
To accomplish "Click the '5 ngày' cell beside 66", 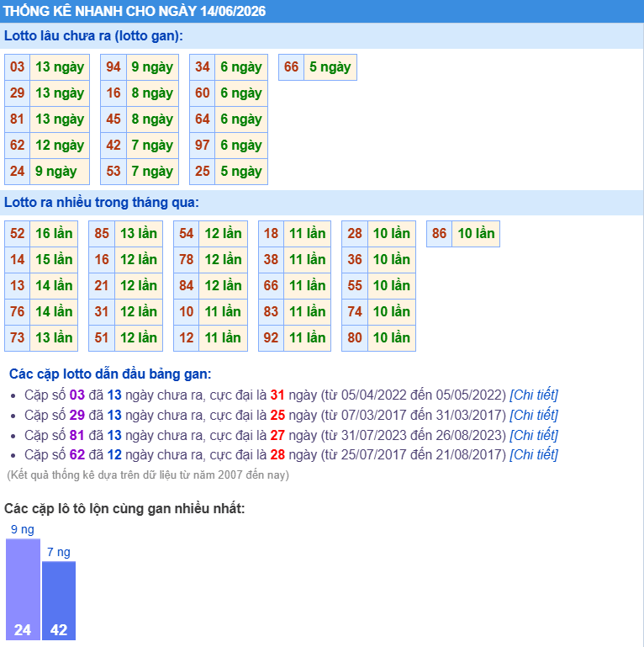I will pyautogui.click(x=330, y=66).
